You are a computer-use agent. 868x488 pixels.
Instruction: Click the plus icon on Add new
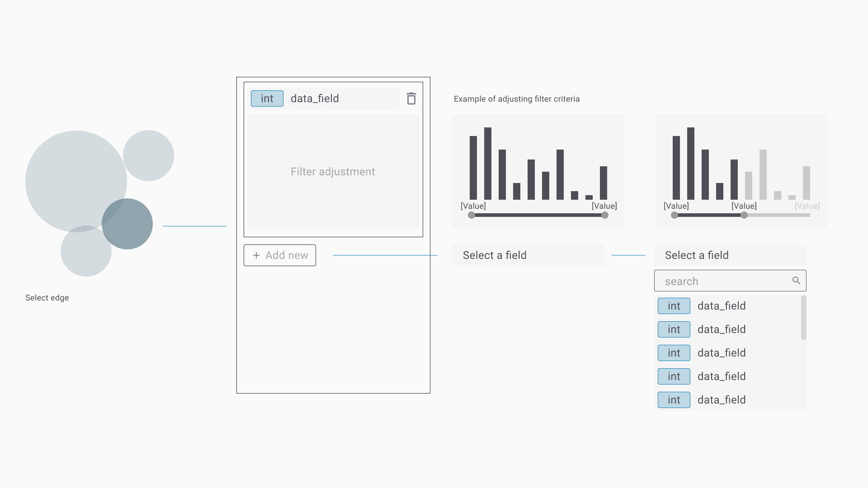pyautogui.click(x=256, y=255)
